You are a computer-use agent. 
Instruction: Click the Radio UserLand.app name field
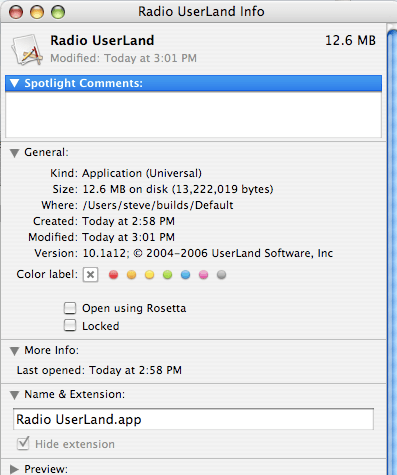193,419
